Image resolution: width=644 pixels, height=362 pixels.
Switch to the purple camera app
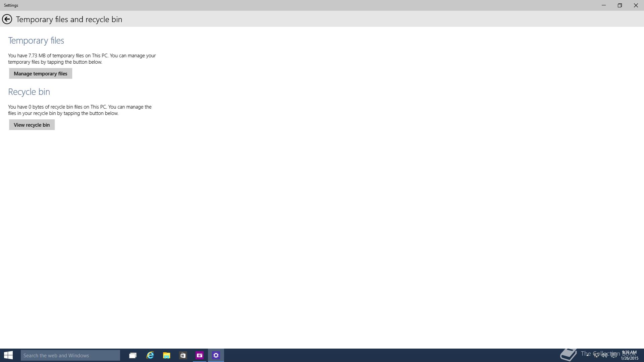200,355
